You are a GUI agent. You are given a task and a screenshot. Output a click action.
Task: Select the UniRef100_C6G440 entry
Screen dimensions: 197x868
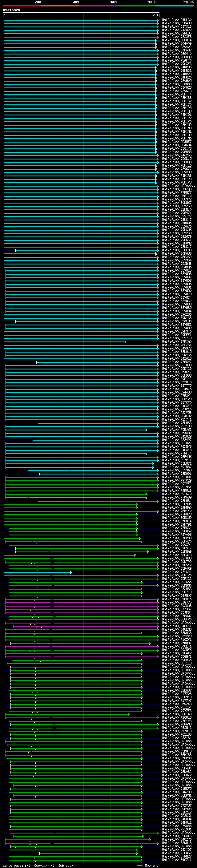pos(176,54)
